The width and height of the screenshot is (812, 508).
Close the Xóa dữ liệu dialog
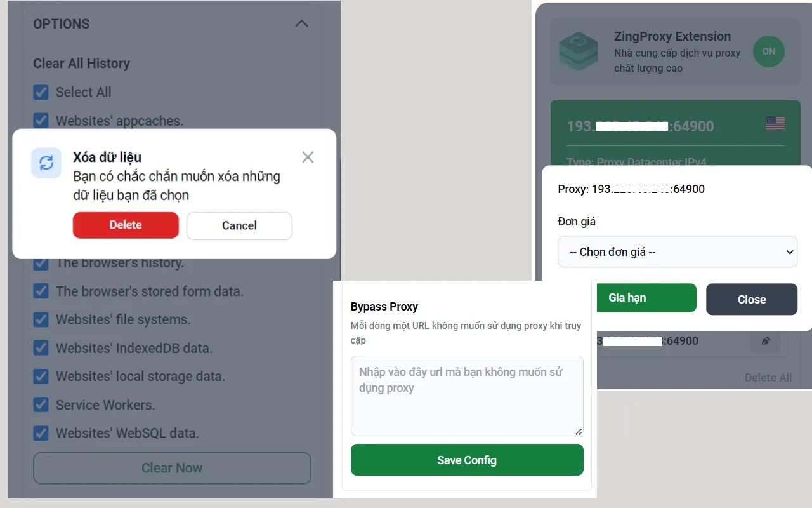click(308, 157)
